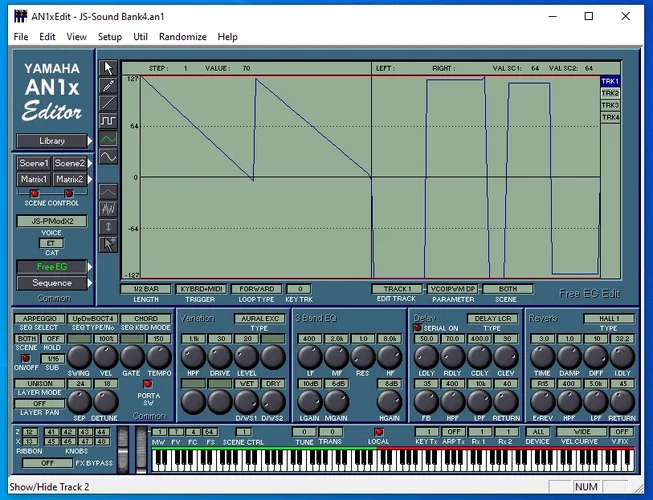Click the Scene1 button

34,163
